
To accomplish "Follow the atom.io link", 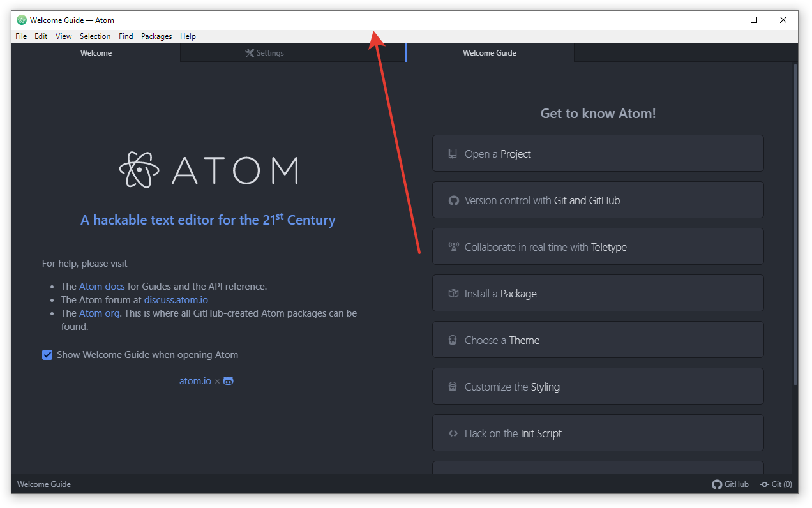I will pyautogui.click(x=195, y=381).
